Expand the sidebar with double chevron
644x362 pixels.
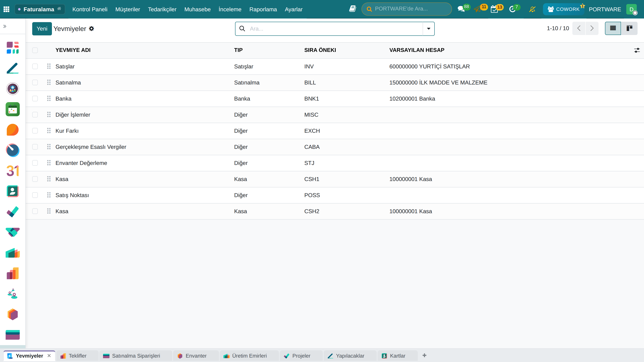pyautogui.click(x=5, y=26)
